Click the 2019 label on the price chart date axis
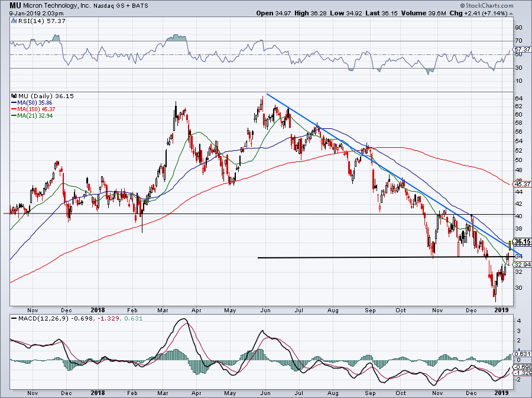Viewport: 532px width, 398px height. click(501, 310)
